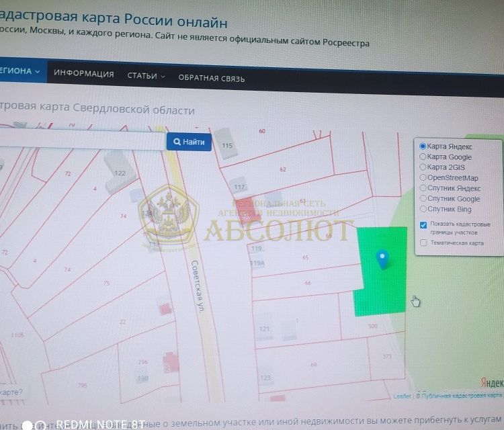Open the Публичная кадастровая карта link
Viewport: 504px width, 430px height.
point(462,395)
